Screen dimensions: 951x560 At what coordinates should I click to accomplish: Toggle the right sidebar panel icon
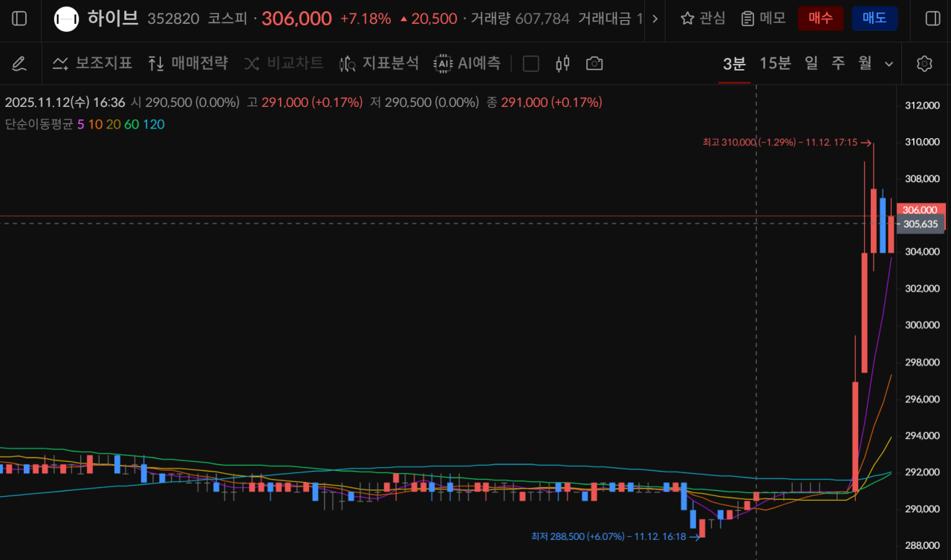(x=932, y=19)
